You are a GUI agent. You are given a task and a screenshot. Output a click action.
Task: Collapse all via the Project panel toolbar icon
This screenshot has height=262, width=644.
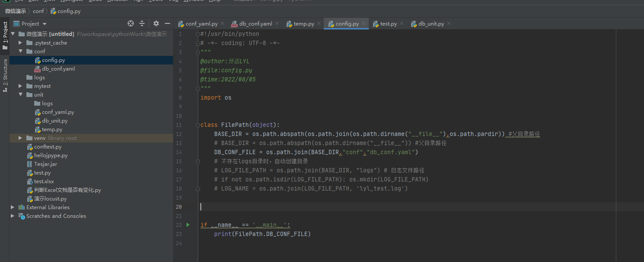(142, 23)
